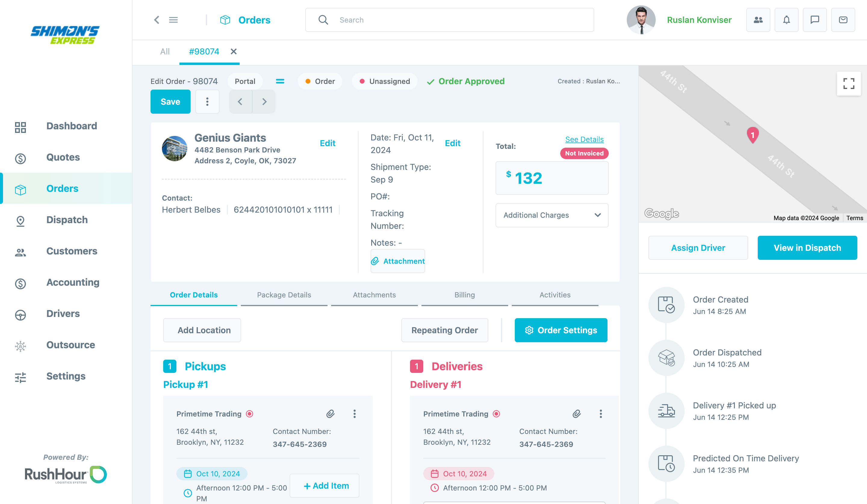This screenshot has height=504, width=867.
Task: Open the Outsource section
Action: [x=70, y=345]
